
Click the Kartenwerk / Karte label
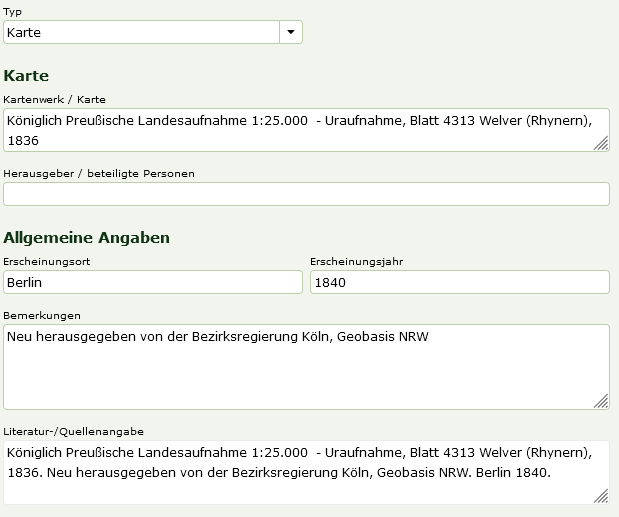tap(54, 99)
